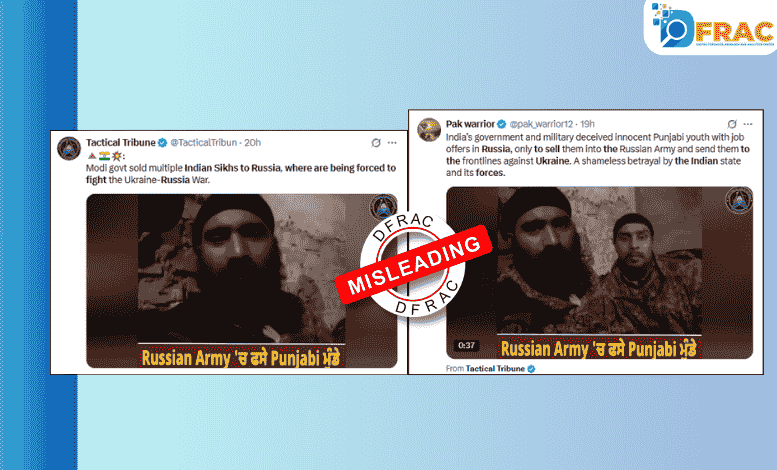Open the @pak_warrior12 handle link
The image size is (777, 470).
click(541, 124)
